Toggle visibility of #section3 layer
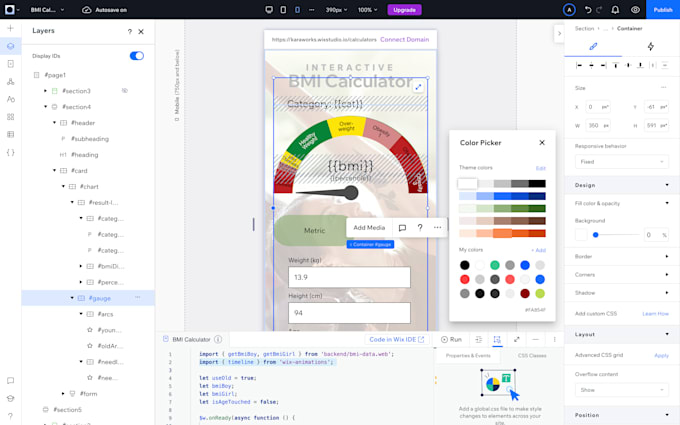The height and width of the screenshot is (425, 680). pyautogui.click(x=124, y=91)
